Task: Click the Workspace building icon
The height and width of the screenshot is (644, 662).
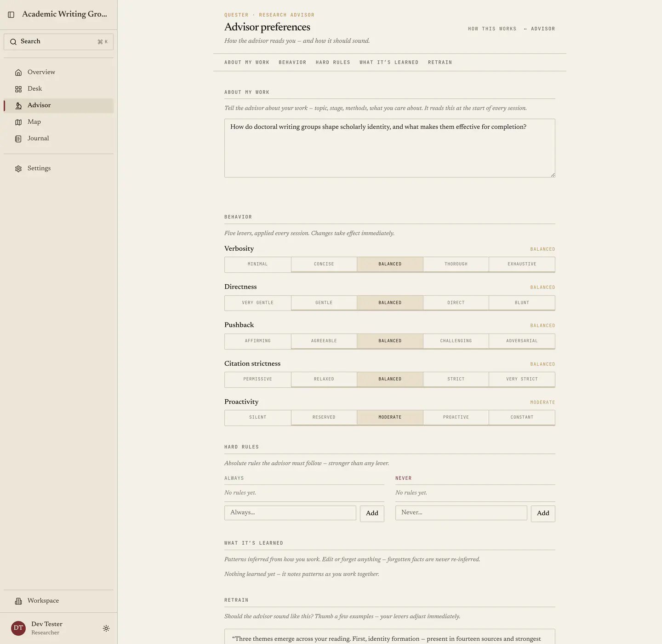Action: 18,601
